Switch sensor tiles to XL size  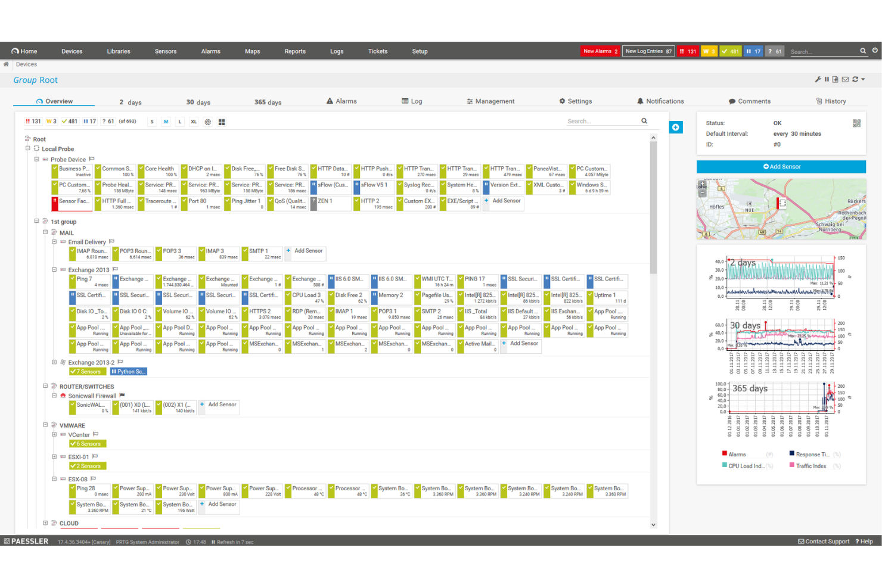(x=193, y=122)
